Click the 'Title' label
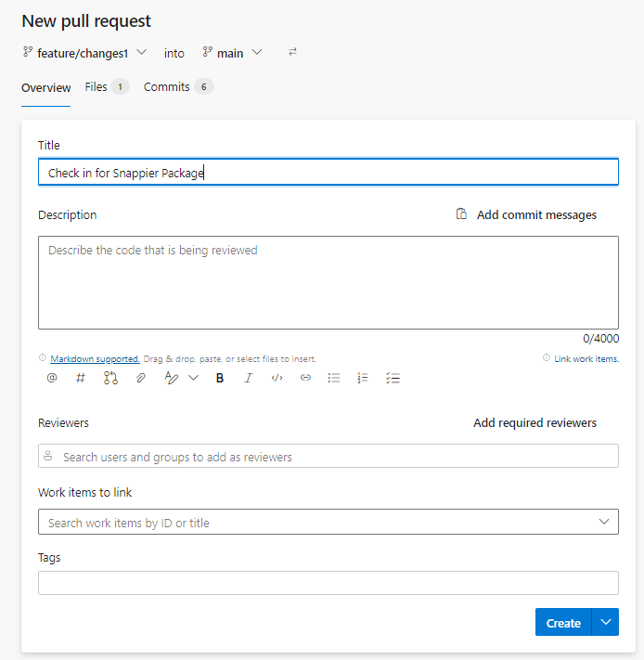644x660 pixels. coord(49,145)
